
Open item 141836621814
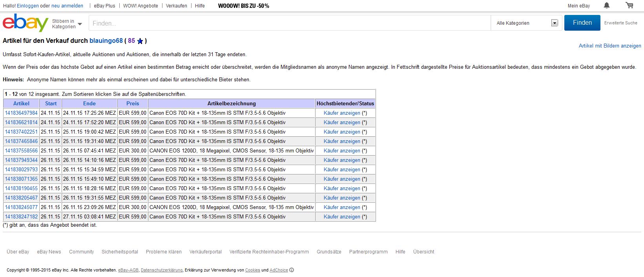pyautogui.click(x=21, y=122)
